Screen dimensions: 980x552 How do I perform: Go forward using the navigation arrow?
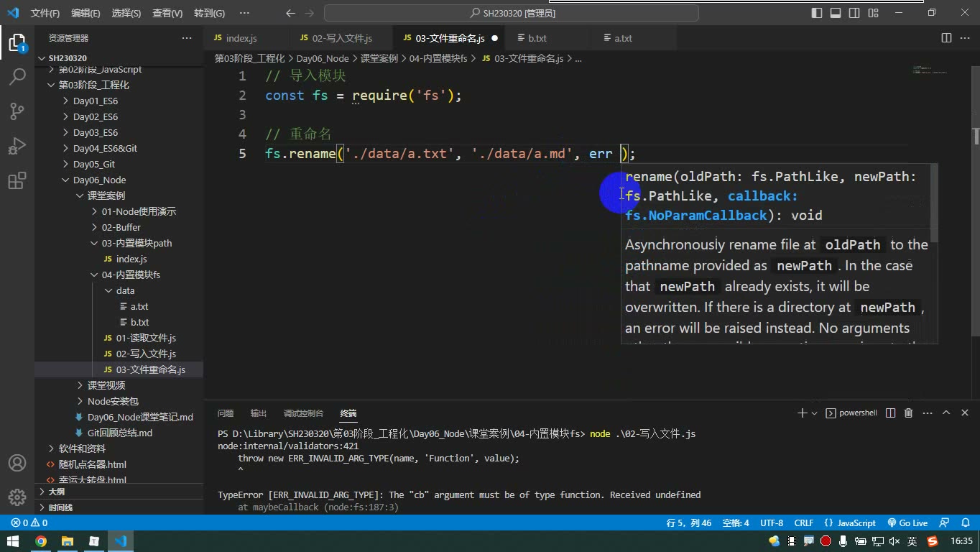pyautogui.click(x=310, y=13)
